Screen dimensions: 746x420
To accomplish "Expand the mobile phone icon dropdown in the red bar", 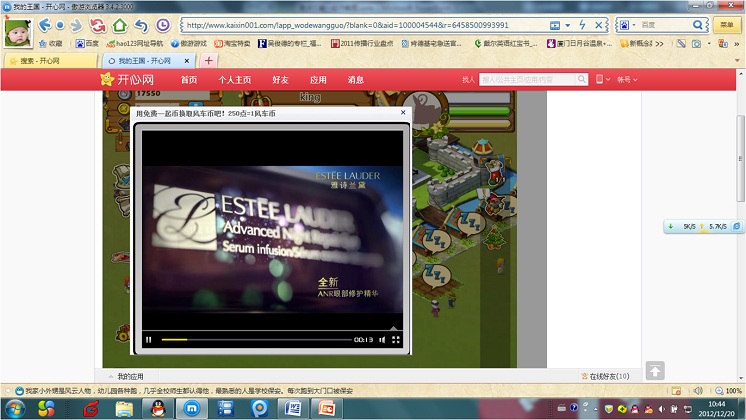I will point(603,79).
